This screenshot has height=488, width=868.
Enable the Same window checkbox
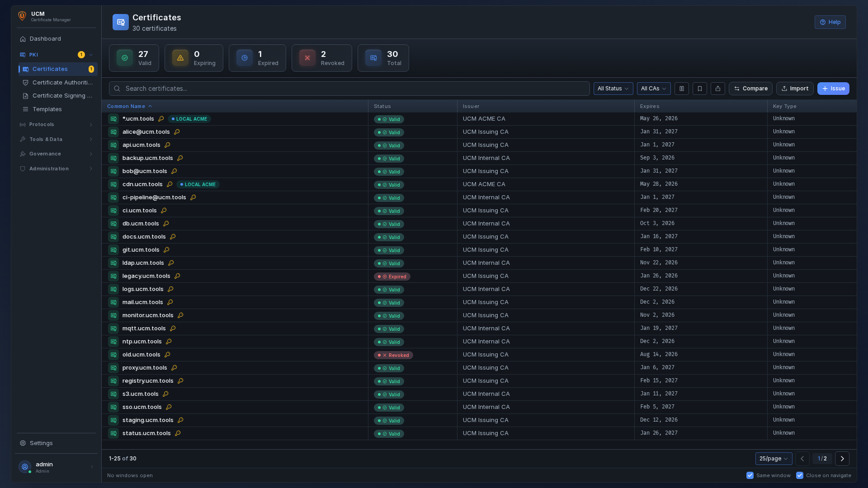(x=750, y=475)
